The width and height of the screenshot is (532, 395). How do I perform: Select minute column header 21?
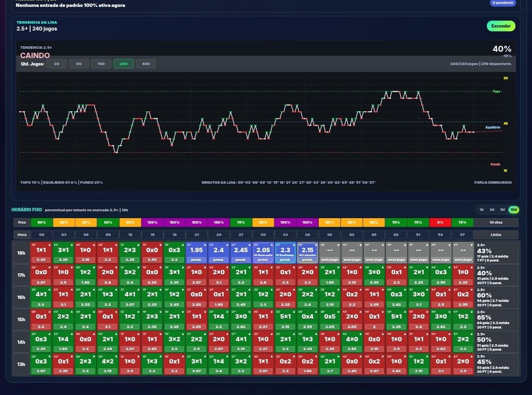197,235
